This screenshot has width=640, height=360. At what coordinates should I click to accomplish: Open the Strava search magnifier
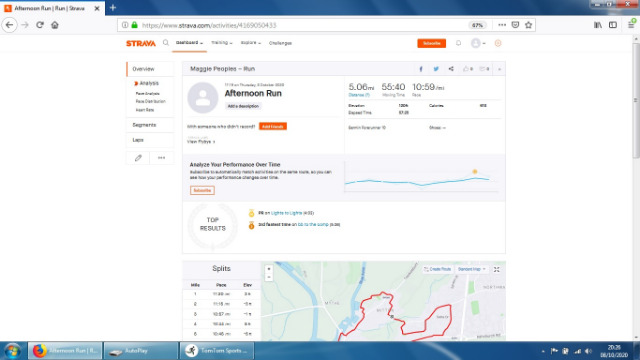coord(166,42)
